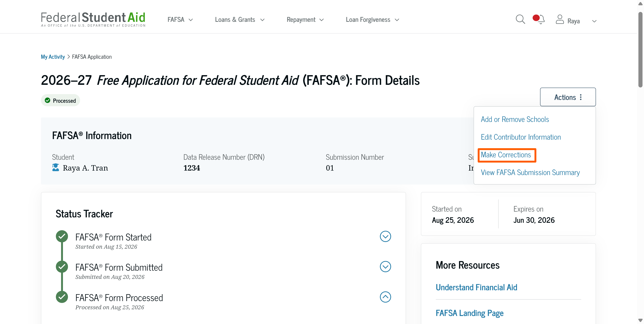Choose Edit Contributor Information from menu
644x324 pixels.
tap(521, 137)
